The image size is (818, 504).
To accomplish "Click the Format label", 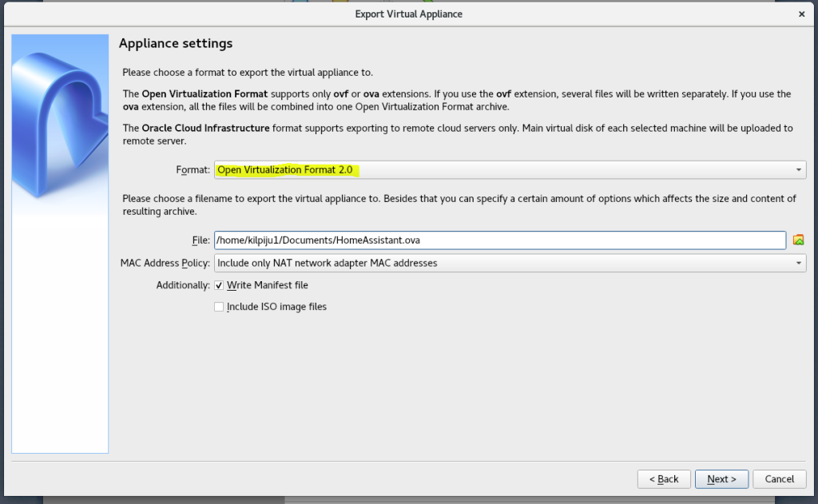I will (x=193, y=170).
